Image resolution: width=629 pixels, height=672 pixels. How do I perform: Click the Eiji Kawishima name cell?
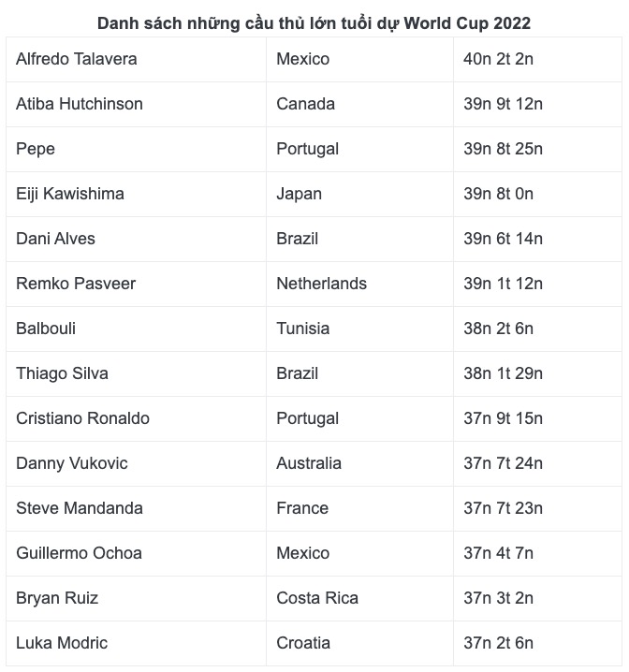(x=70, y=194)
